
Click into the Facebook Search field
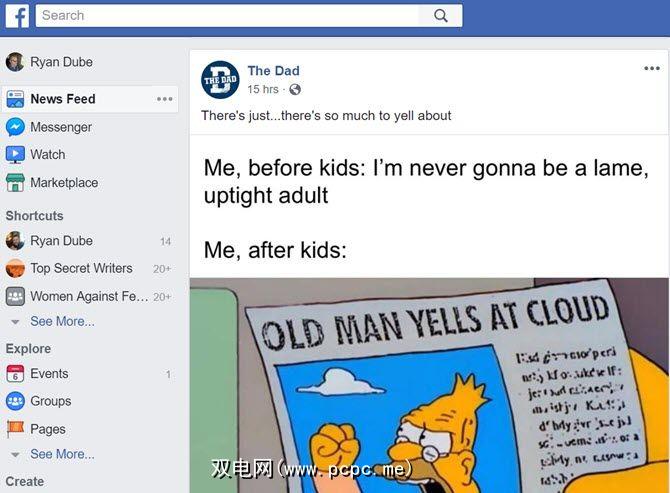[x=227, y=16]
